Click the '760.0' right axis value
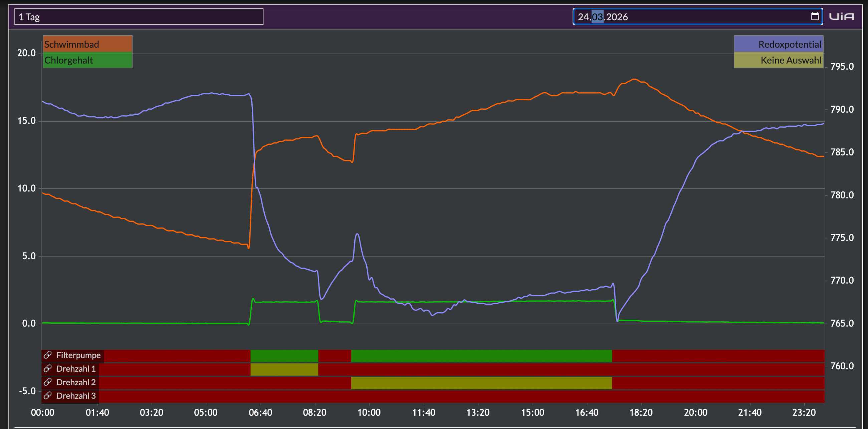Viewport: 868px width, 429px height. [842, 366]
